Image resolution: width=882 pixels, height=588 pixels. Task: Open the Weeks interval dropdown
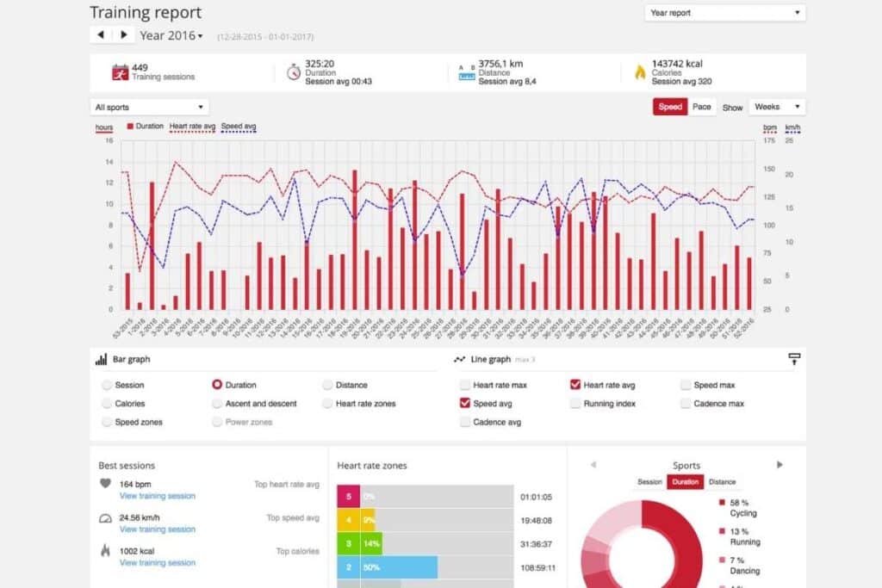point(776,108)
